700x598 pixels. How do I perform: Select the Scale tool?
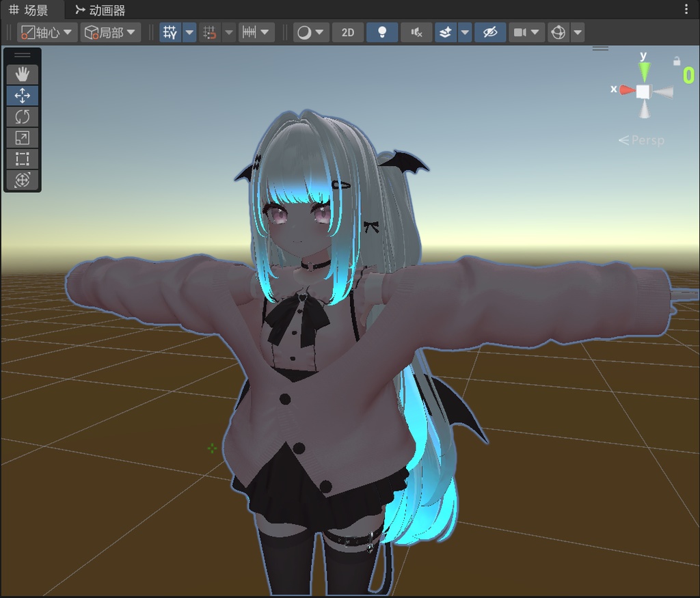pos(23,137)
